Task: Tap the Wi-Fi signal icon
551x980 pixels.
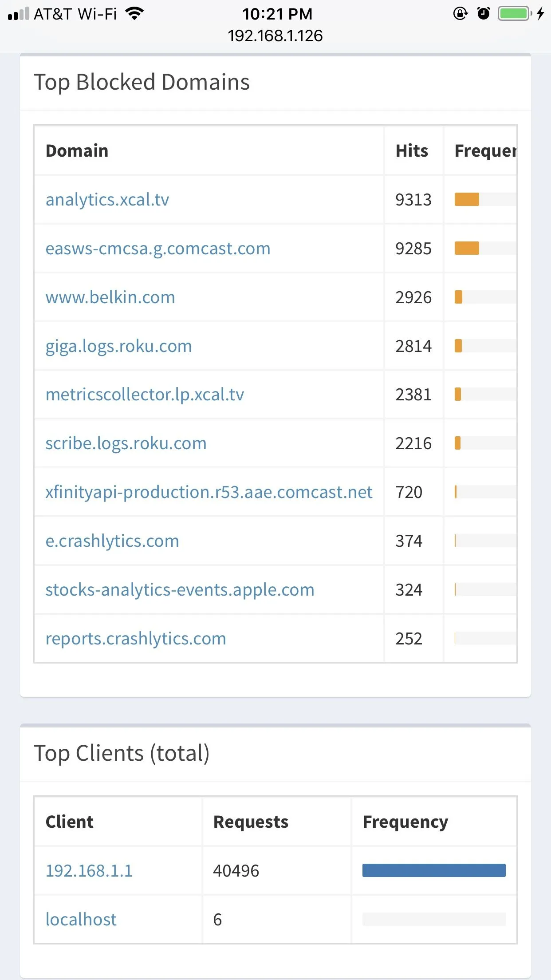Action: click(x=134, y=14)
